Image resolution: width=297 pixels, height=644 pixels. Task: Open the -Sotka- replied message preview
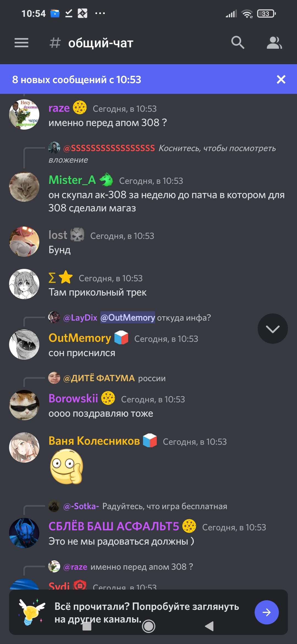coord(138,506)
